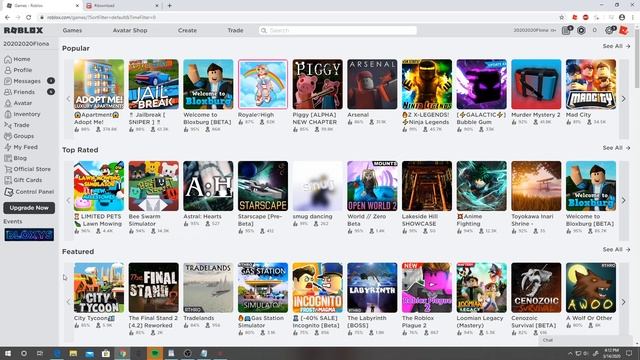The image size is (640, 360).
Task: Open the Create tab
Action: (x=187, y=31)
